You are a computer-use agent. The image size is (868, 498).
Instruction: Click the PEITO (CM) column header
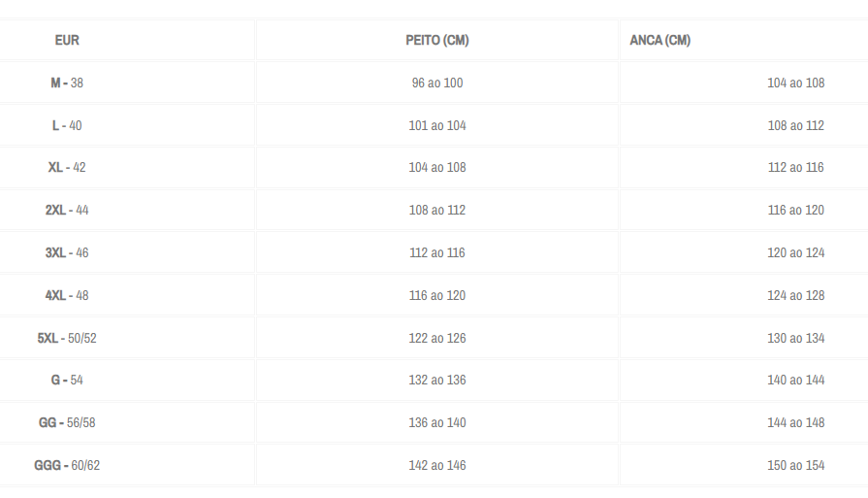437,41
